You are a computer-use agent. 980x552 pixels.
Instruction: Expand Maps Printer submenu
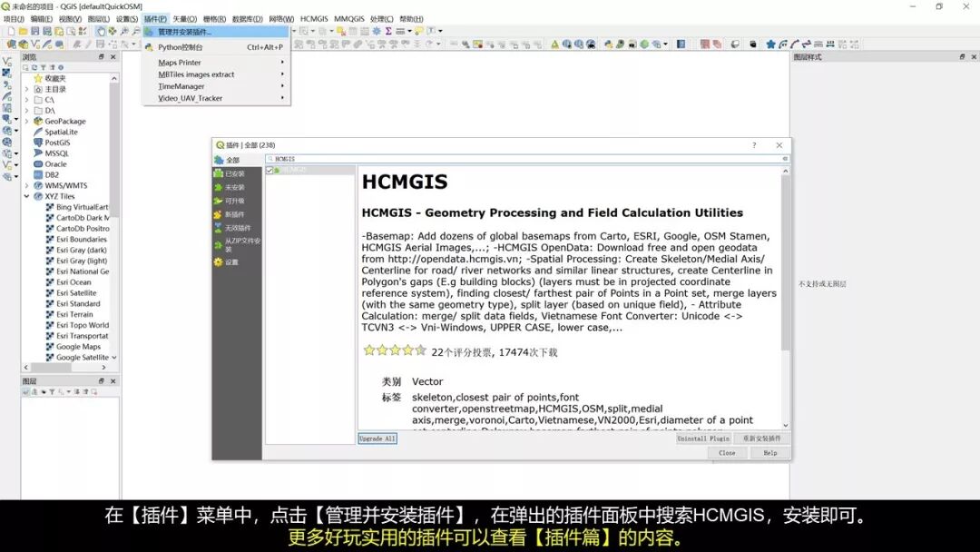coord(216,63)
